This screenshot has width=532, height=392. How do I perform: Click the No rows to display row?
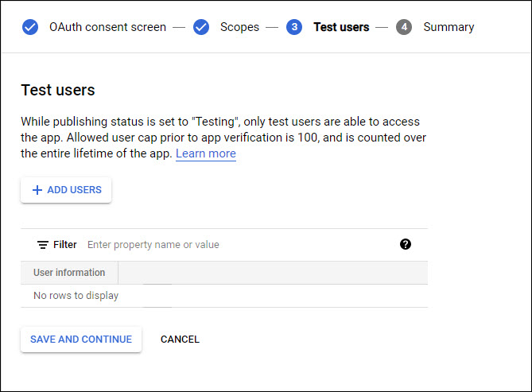click(76, 296)
